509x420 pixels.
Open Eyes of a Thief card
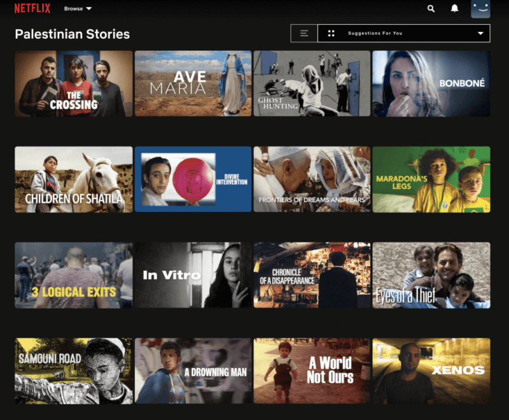(431, 276)
